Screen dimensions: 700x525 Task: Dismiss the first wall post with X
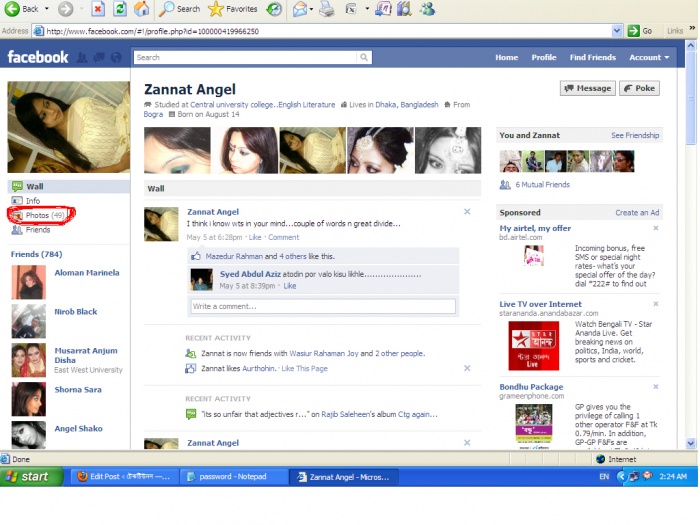pyautogui.click(x=467, y=212)
